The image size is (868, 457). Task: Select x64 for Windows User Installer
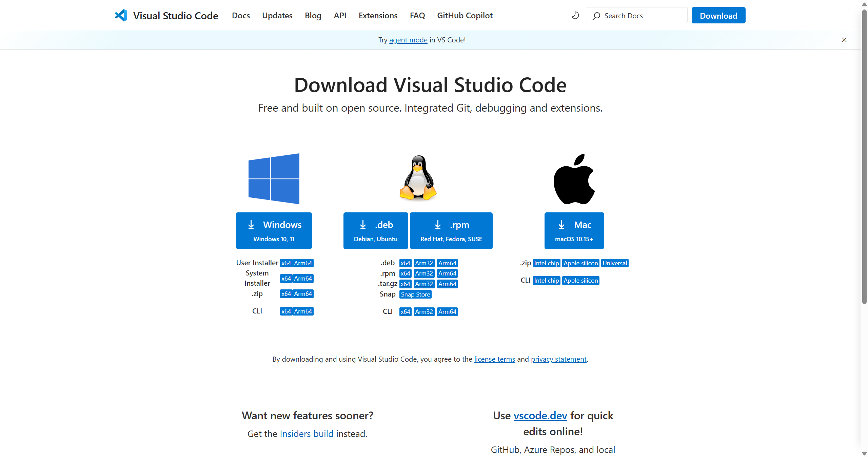(x=286, y=263)
